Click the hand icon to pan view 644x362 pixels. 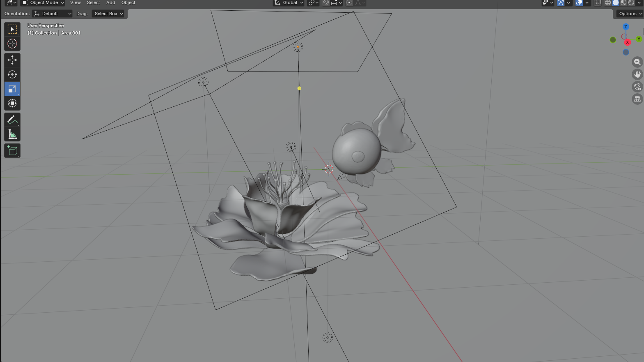click(x=637, y=74)
